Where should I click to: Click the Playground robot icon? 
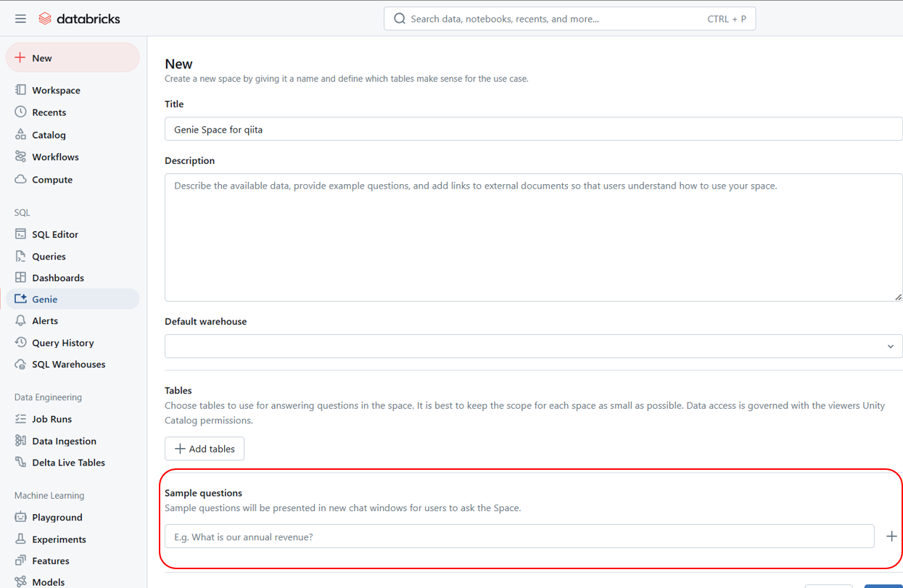[20, 517]
